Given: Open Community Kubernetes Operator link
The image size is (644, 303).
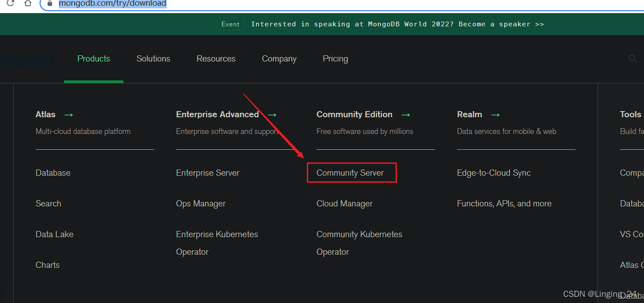Looking at the screenshot, I should [x=359, y=243].
